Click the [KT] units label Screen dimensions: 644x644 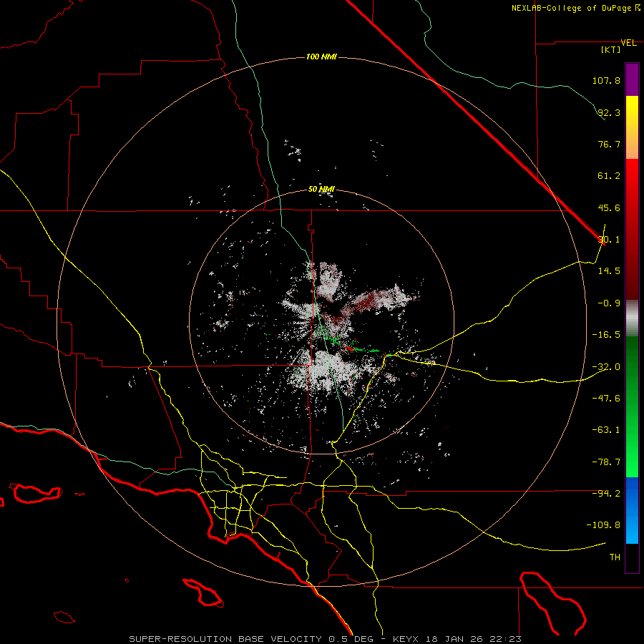[611, 49]
